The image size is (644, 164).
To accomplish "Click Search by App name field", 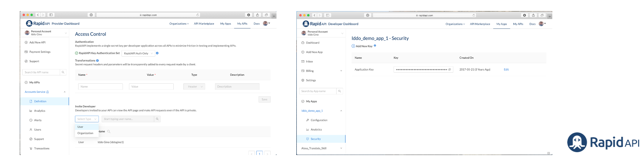I will tap(318, 91).
